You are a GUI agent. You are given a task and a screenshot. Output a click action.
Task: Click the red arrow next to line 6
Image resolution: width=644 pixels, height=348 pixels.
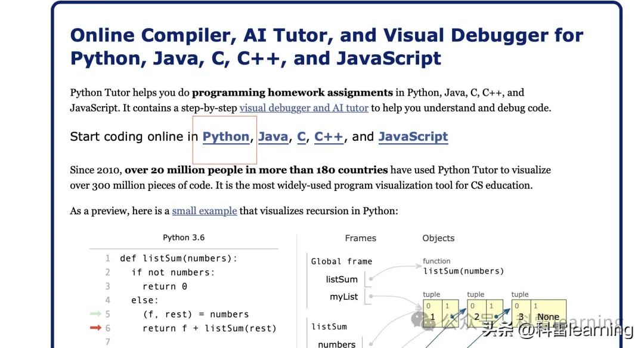tap(95, 328)
